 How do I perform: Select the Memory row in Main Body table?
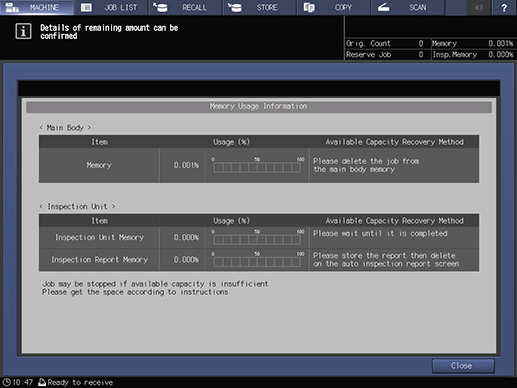(259, 165)
